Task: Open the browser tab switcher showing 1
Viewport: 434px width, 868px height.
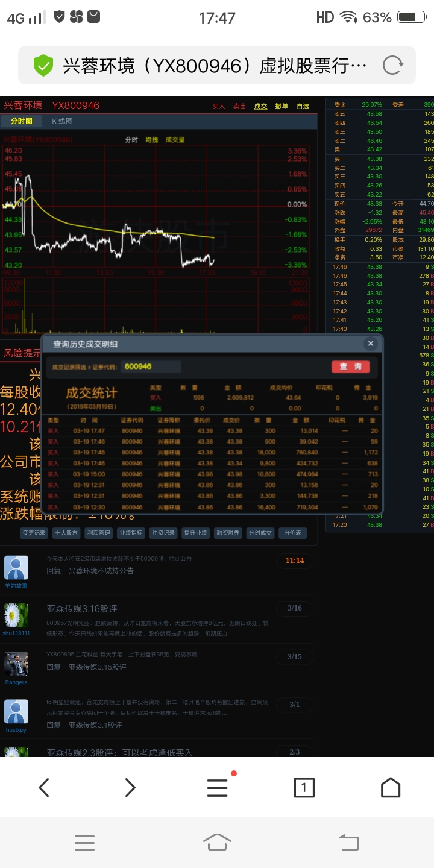Action: (x=304, y=787)
